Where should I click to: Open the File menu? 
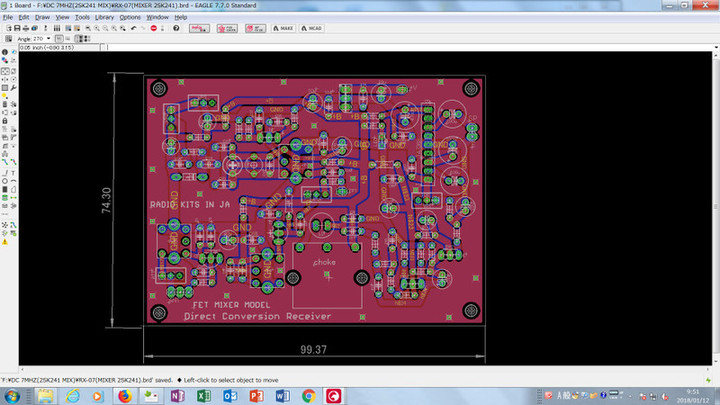click(x=8, y=17)
